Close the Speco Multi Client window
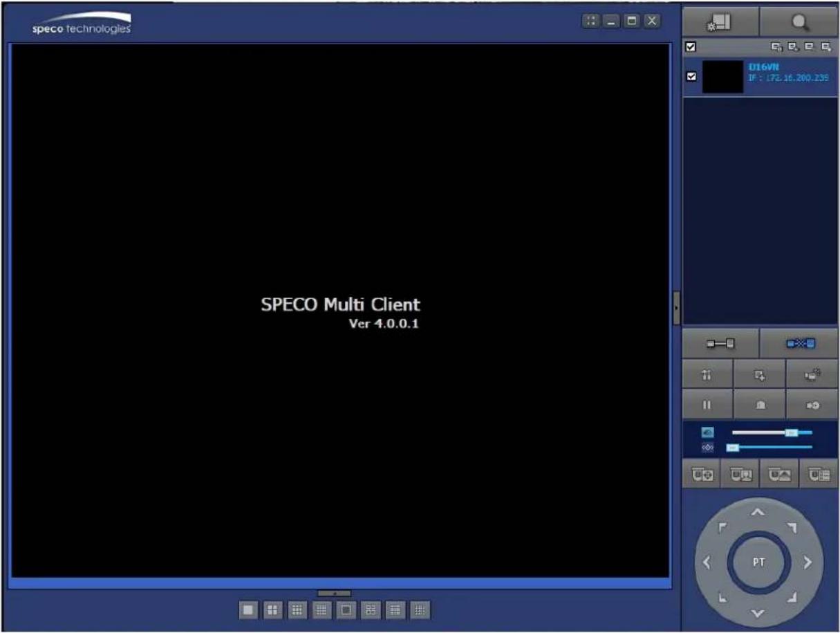This screenshot has height=633, width=840. pyautogui.click(x=651, y=21)
